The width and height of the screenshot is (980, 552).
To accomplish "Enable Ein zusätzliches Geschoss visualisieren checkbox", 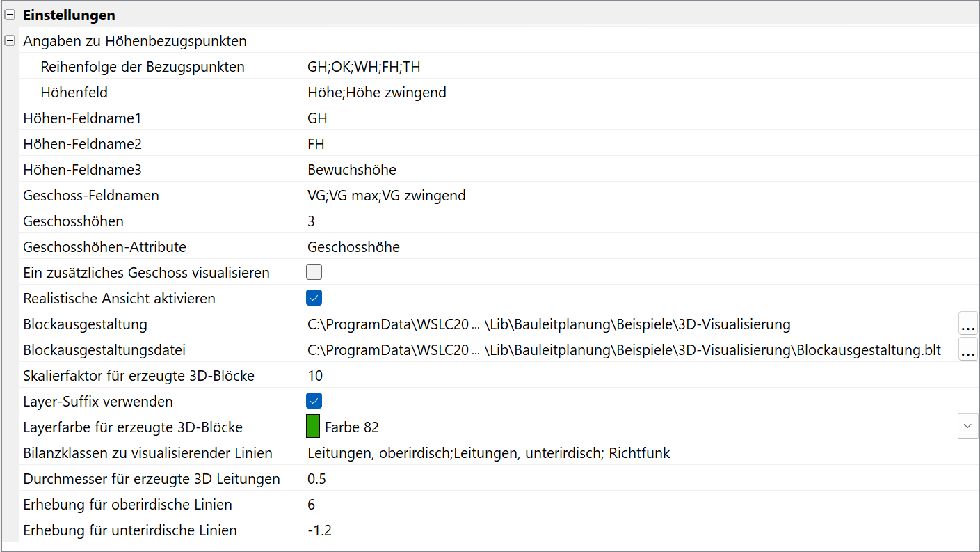I will click(x=314, y=272).
